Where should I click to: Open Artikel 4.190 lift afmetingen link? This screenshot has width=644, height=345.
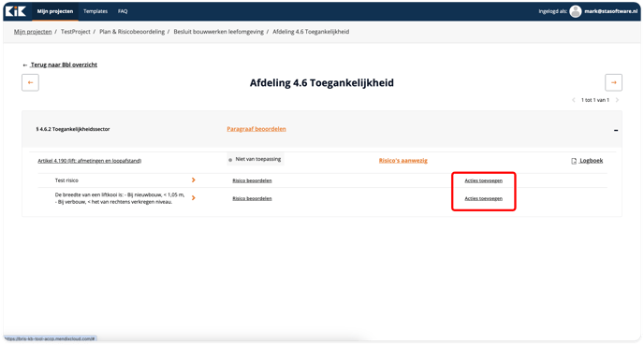(x=90, y=161)
